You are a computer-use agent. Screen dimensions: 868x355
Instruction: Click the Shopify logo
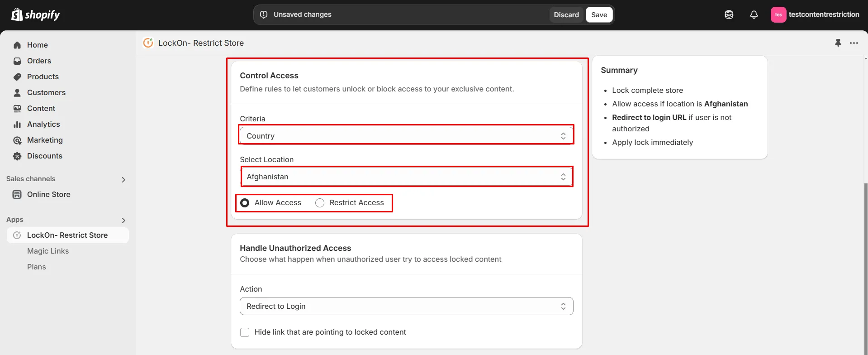35,14
